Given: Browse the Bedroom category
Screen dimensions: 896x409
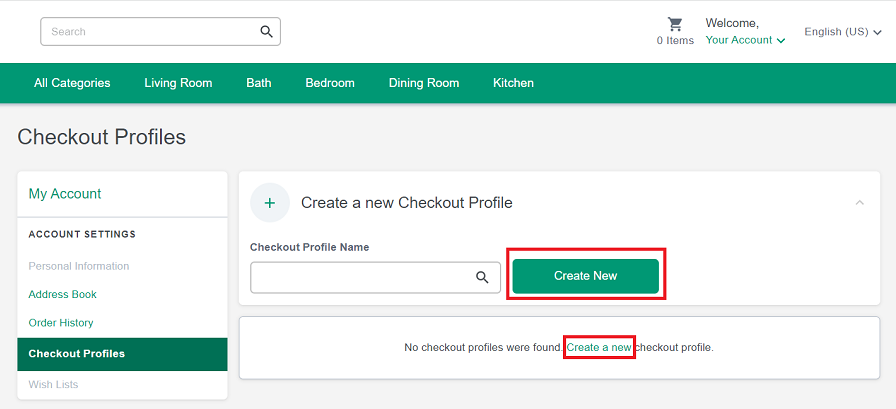Looking at the screenshot, I should tap(330, 83).
